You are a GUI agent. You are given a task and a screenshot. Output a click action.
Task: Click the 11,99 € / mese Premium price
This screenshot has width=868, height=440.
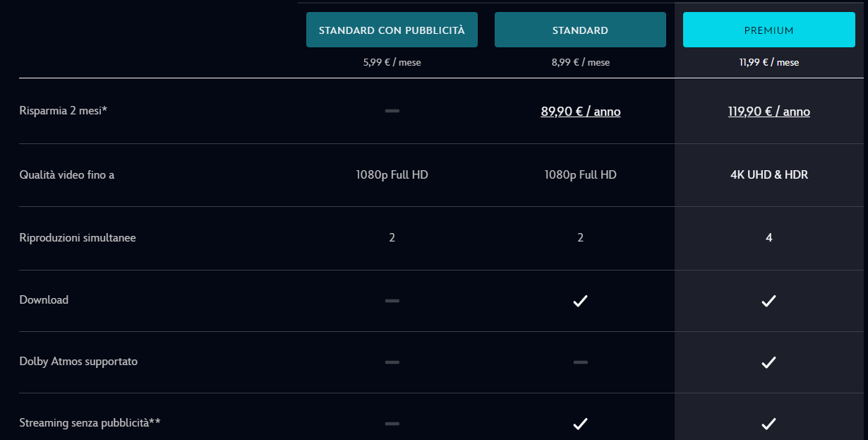[768, 62]
